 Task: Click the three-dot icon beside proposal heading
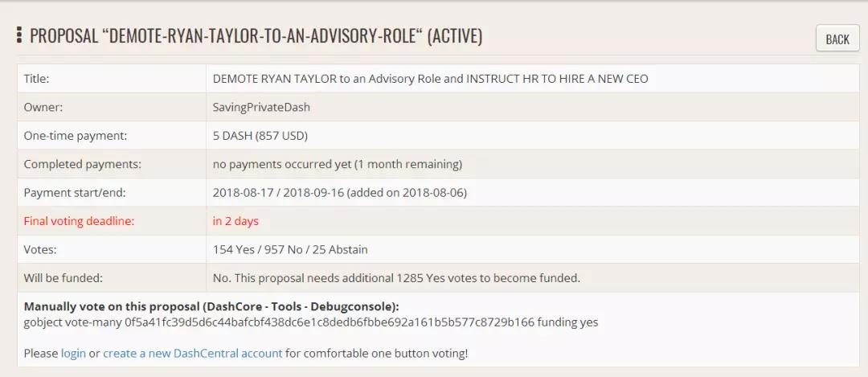point(19,36)
